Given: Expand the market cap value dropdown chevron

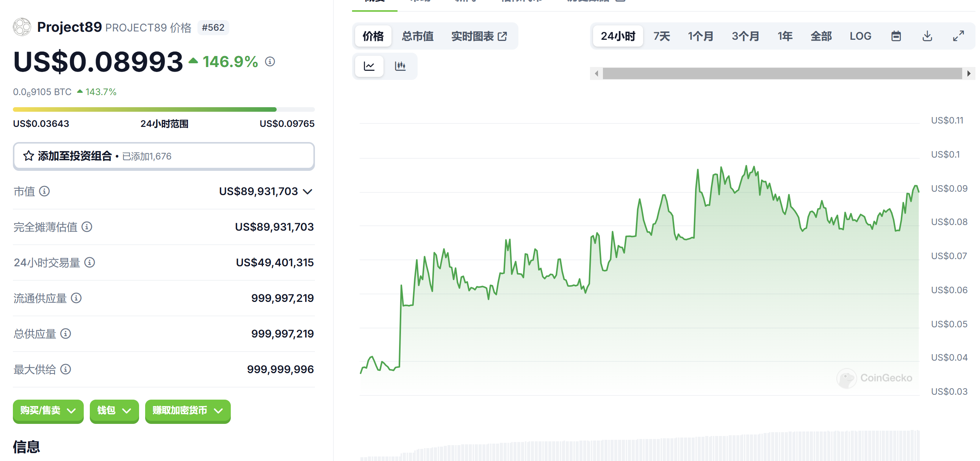Looking at the screenshot, I should (x=308, y=191).
